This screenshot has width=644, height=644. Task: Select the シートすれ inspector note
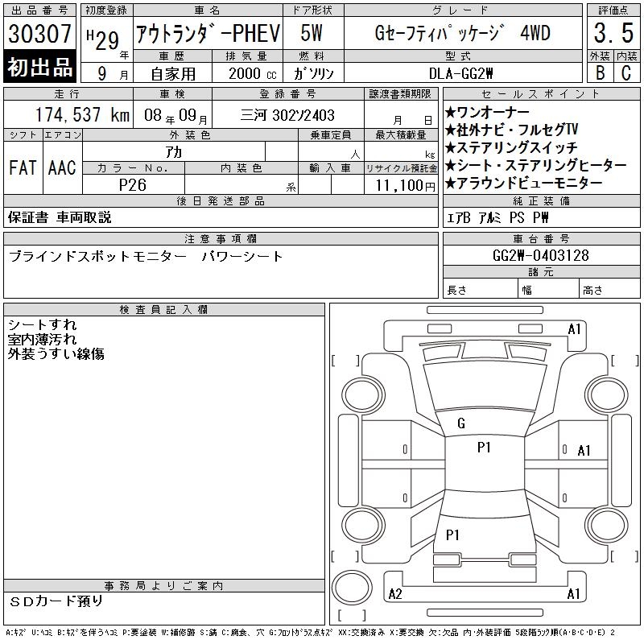pyautogui.click(x=42, y=325)
